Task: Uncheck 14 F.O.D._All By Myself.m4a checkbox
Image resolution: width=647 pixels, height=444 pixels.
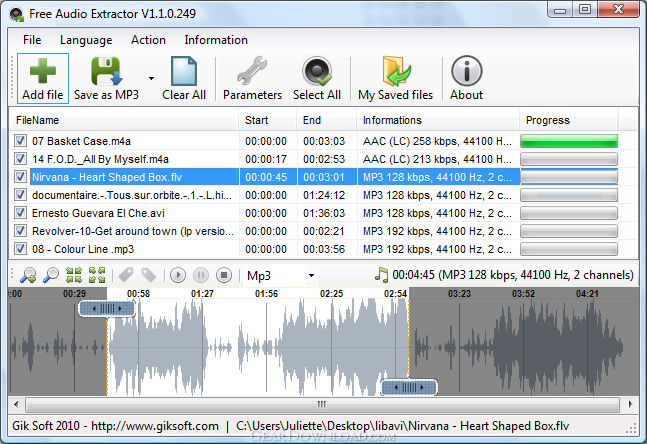Action: coord(20,159)
